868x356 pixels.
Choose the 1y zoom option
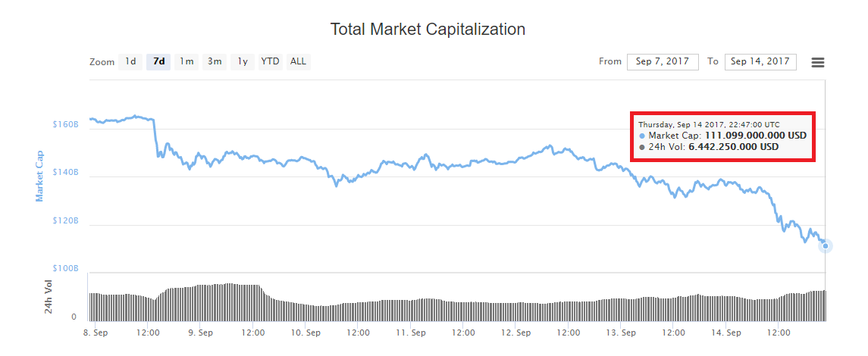pyautogui.click(x=243, y=61)
